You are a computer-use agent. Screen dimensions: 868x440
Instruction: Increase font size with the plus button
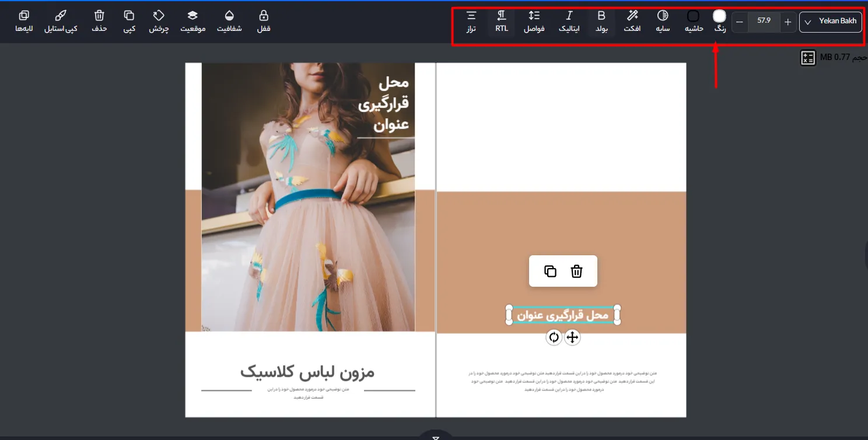click(x=787, y=22)
